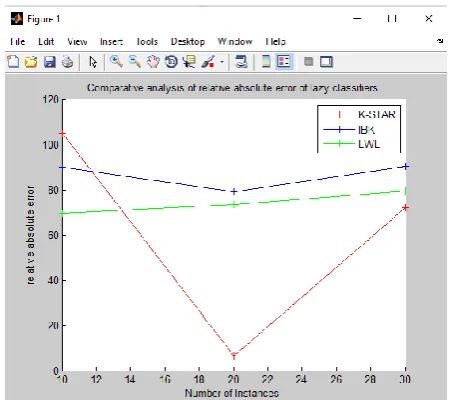
Task: Select the Edit Plot arrow tool
Action: click(93, 62)
